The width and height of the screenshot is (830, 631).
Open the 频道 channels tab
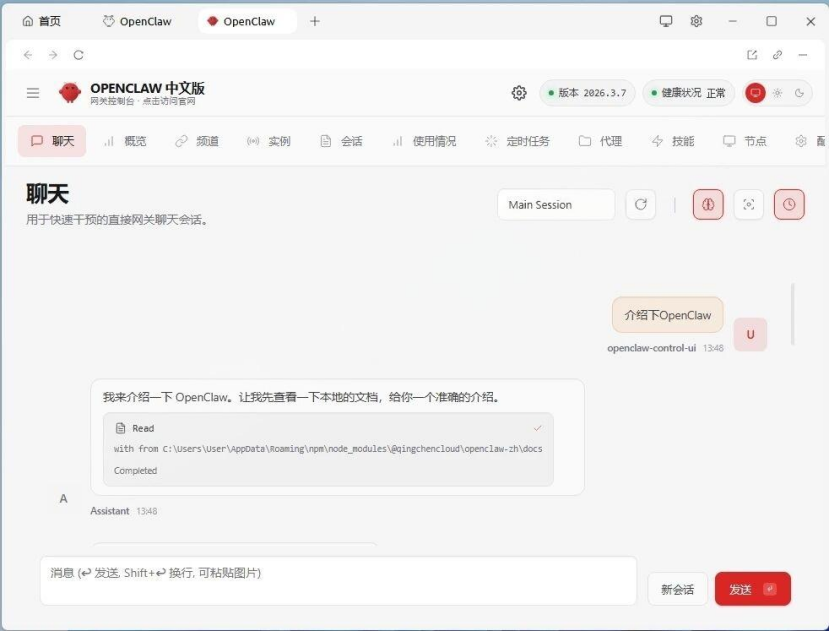coord(197,141)
